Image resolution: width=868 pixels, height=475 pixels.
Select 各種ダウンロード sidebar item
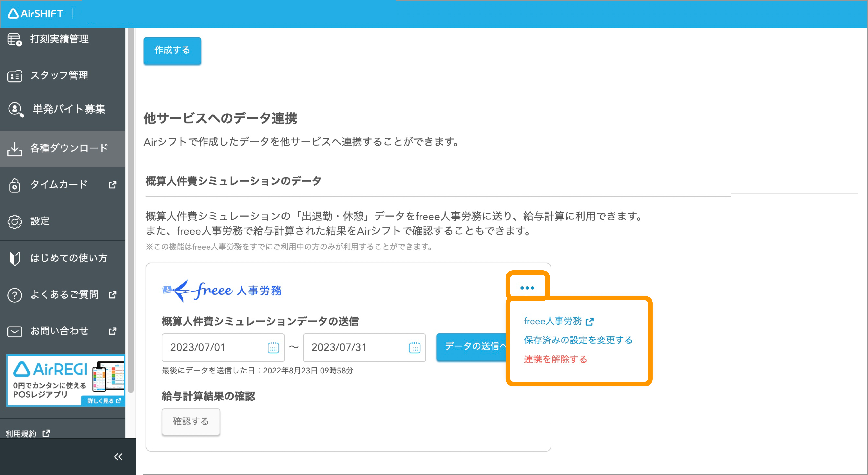click(x=63, y=149)
